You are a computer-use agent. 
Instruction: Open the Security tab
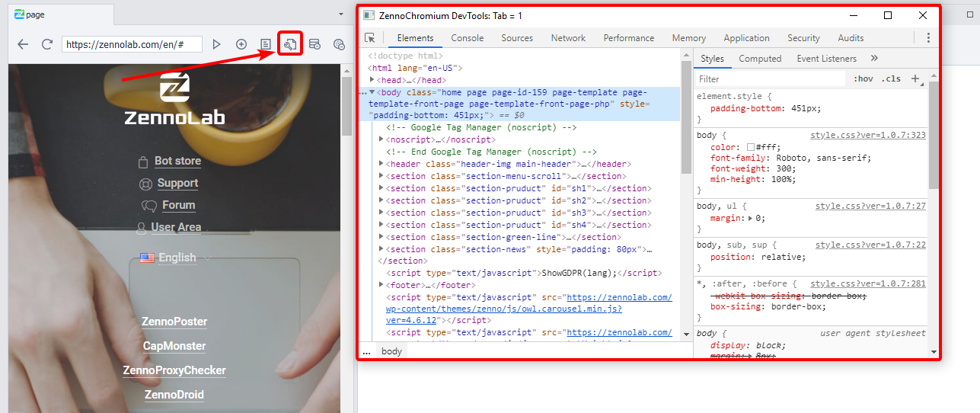804,38
